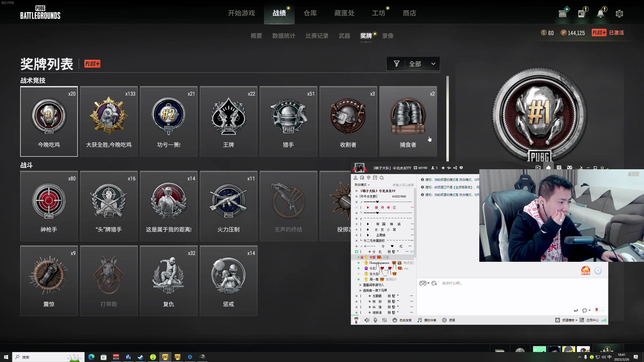Toggle the speaker icon in YY bottom bar
This screenshot has height=362, width=644.
point(367,320)
